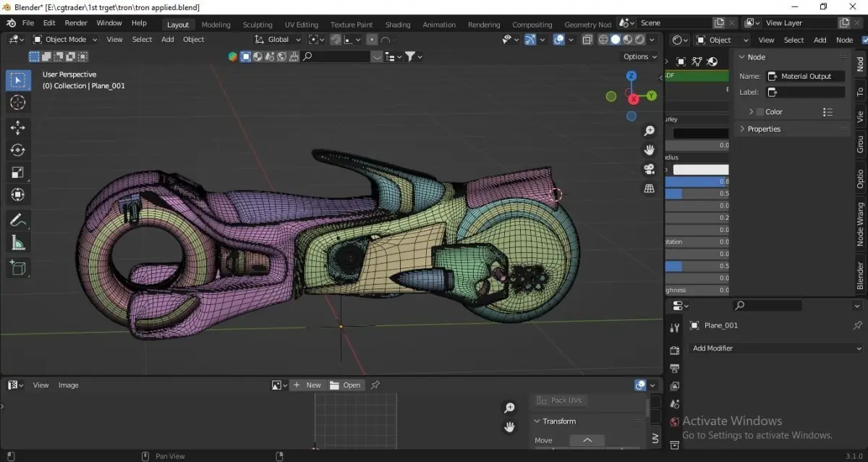Enable wireframe viewport shading

point(603,40)
